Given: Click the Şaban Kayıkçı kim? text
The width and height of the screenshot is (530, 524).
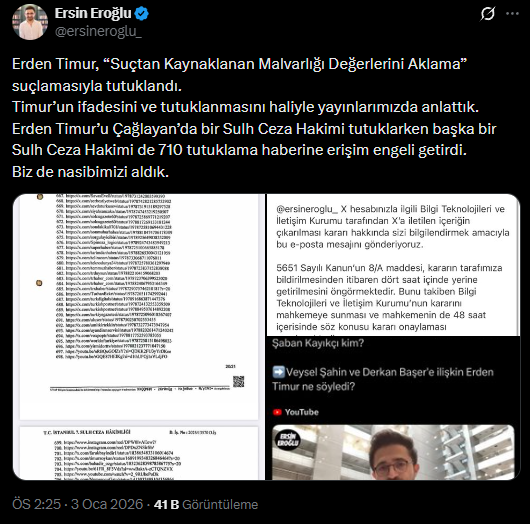Looking at the screenshot, I should pos(318,343).
